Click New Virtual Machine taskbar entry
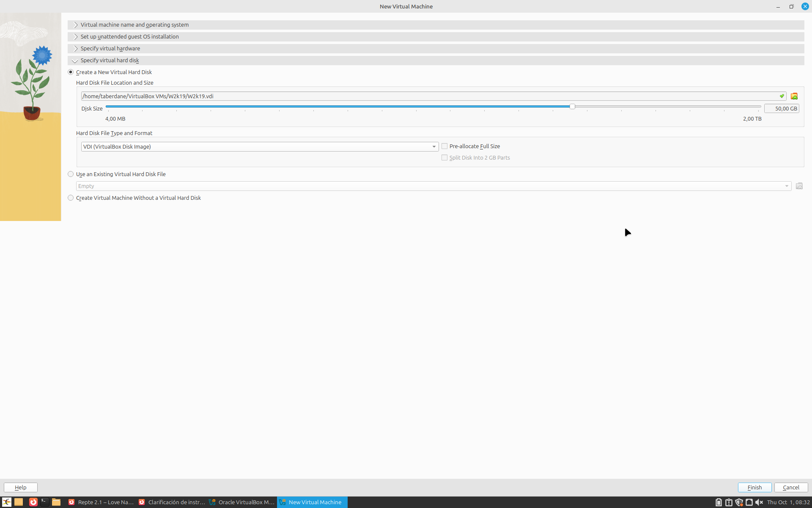 pyautogui.click(x=312, y=502)
